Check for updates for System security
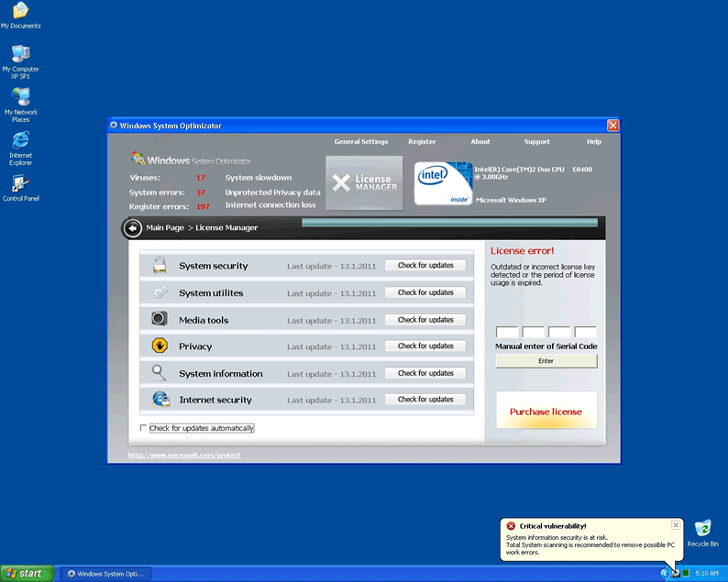Screen dimensions: 728x582 pos(425,266)
